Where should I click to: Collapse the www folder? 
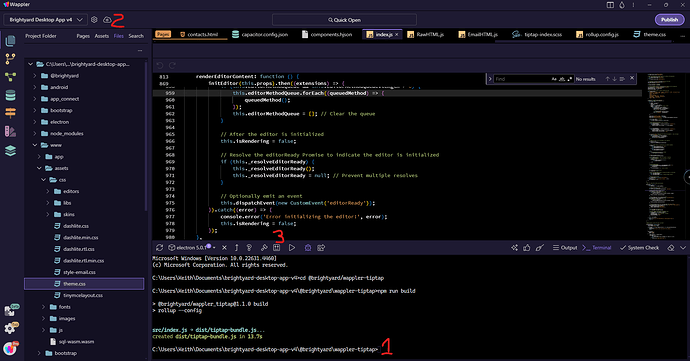[35, 145]
